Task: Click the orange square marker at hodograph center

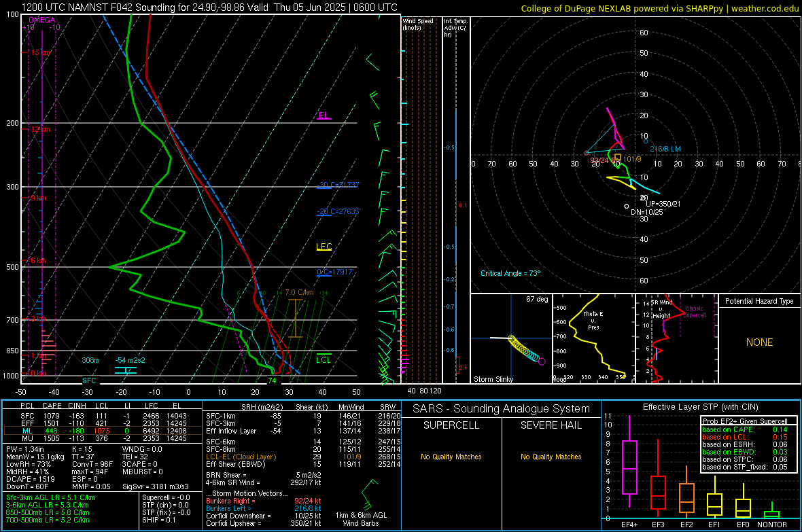Action: pos(618,158)
